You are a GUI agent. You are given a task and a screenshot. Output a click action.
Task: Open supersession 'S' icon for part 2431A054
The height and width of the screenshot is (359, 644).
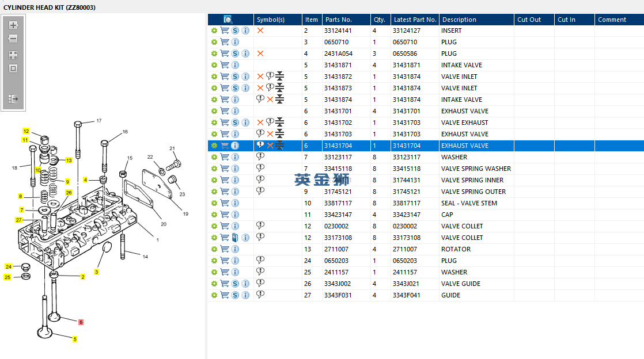(x=235, y=54)
